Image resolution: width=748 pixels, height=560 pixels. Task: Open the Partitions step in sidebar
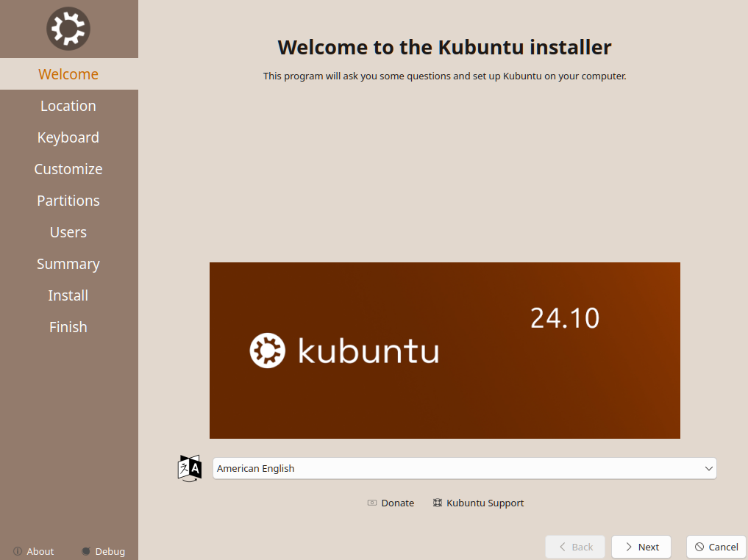click(68, 201)
